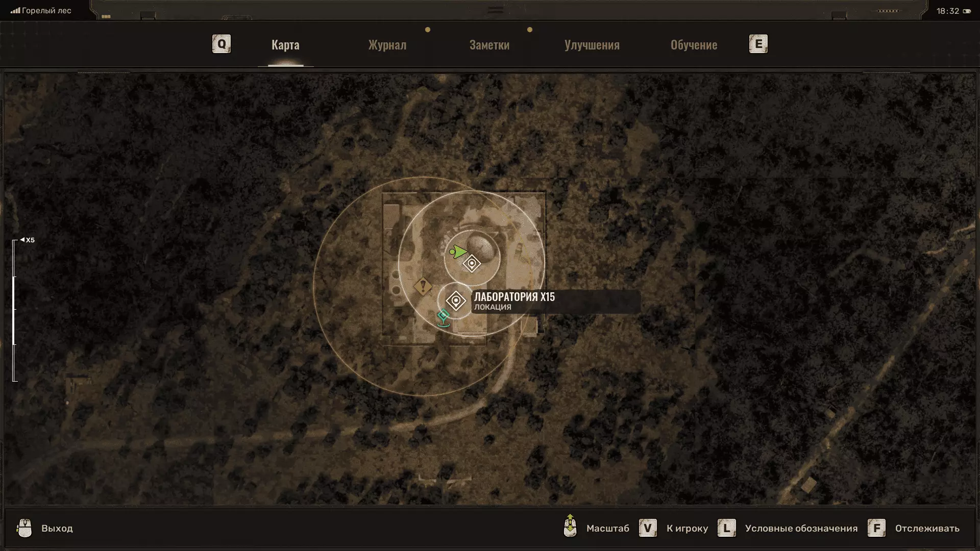Click the green player arrow marker
Image resolution: width=980 pixels, height=551 pixels.
coord(459,252)
